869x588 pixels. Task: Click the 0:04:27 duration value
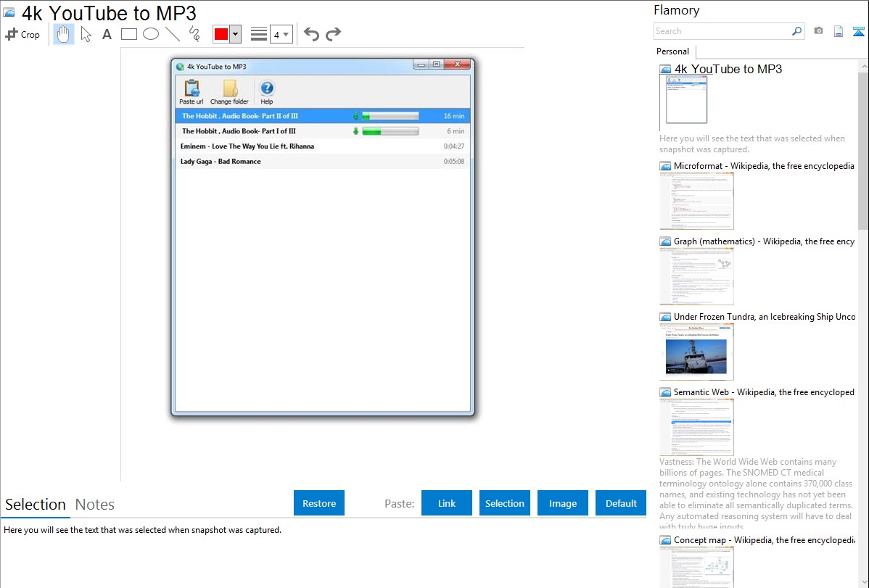tap(454, 146)
